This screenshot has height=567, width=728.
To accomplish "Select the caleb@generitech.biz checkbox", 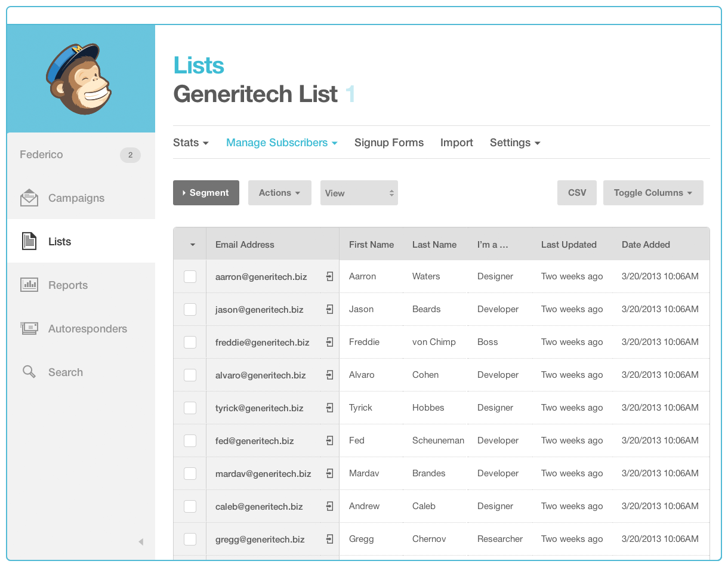I will pos(190,506).
